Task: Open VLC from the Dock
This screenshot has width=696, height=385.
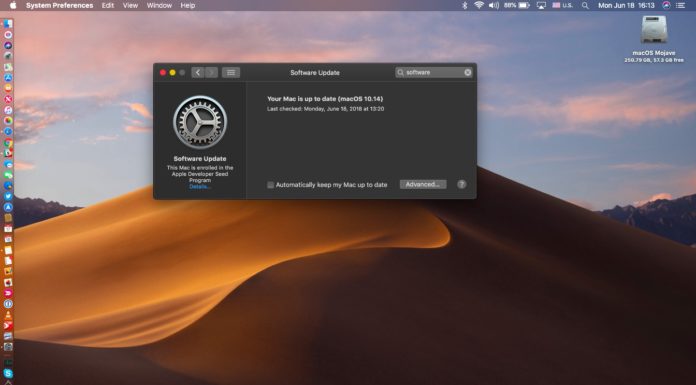Action: point(8,315)
